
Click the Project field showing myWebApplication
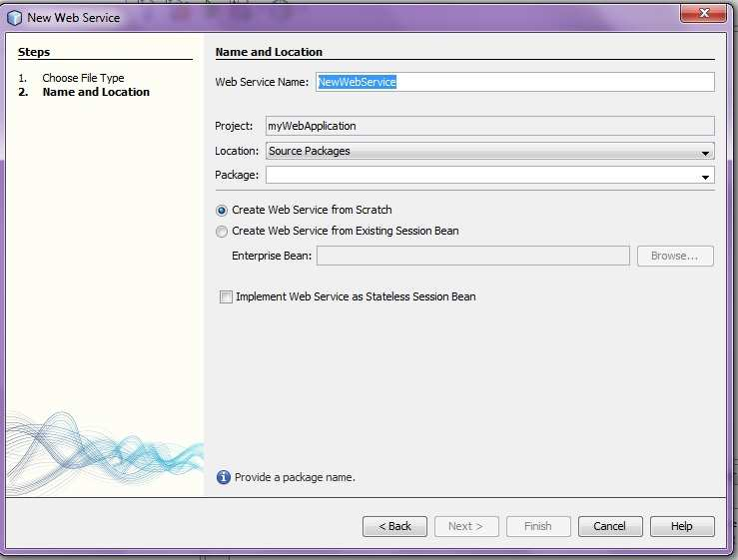(490, 126)
